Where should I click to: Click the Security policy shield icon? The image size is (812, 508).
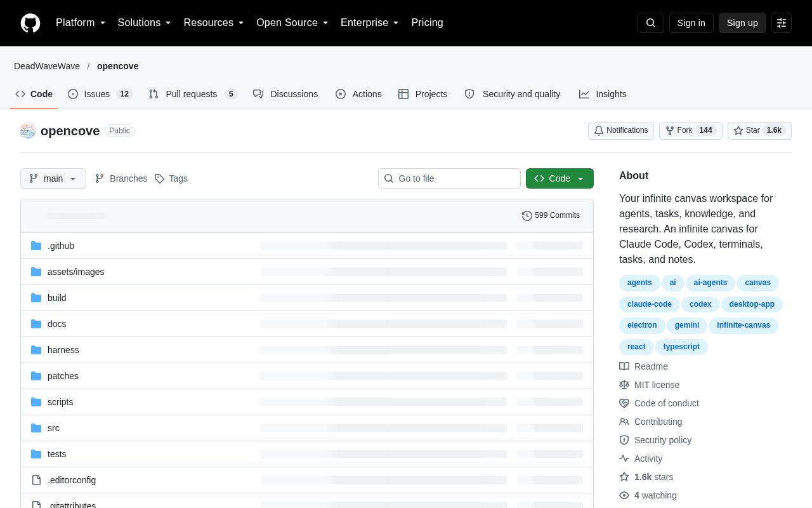(x=624, y=440)
